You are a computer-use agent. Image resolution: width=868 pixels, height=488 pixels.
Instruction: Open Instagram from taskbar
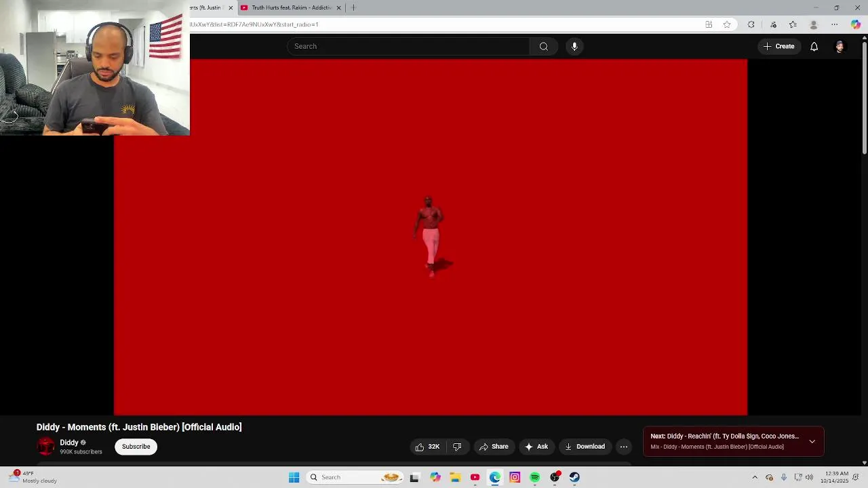tap(515, 477)
